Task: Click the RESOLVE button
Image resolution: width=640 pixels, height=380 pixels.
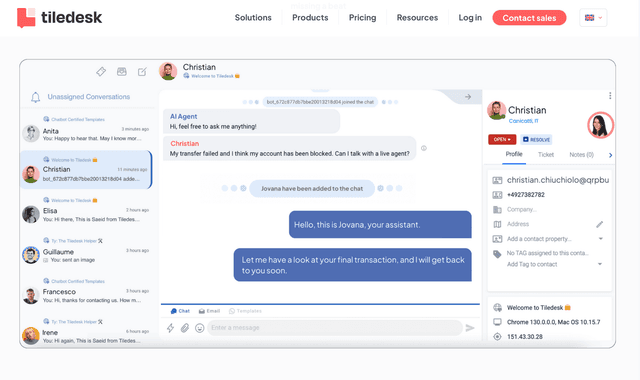Action: [x=536, y=140]
